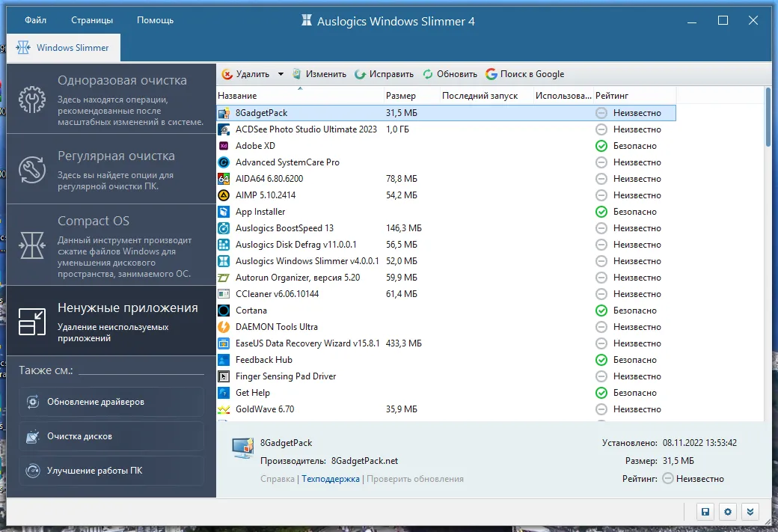
Task: Select EaseUS size 433,3 МБ
Action: pyautogui.click(x=403, y=343)
